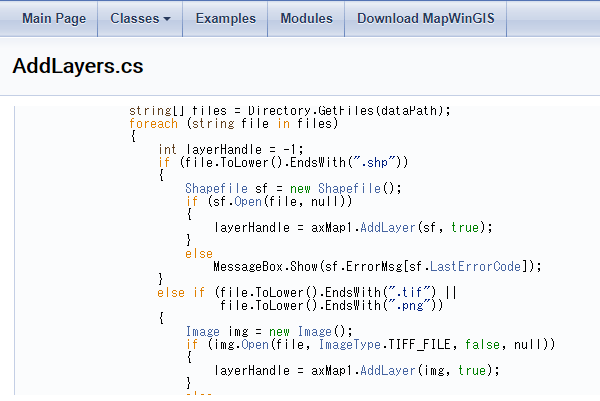Screen dimensions: 600x401
Task: Expand the Classes dropdown menu
Action: click(140, 19)
